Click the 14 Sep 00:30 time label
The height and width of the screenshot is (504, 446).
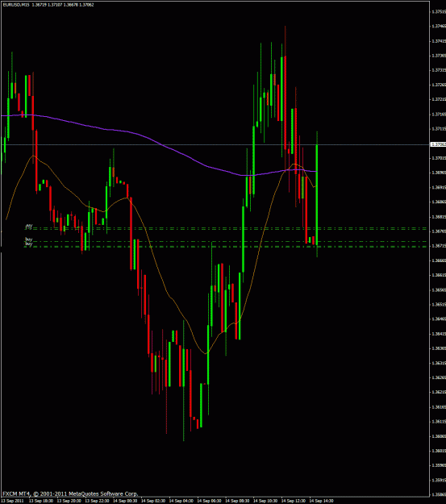pos(125,501)
